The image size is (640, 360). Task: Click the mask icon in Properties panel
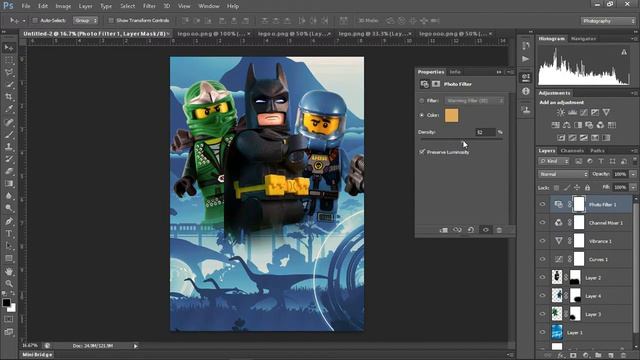click(x=436, y=84)
